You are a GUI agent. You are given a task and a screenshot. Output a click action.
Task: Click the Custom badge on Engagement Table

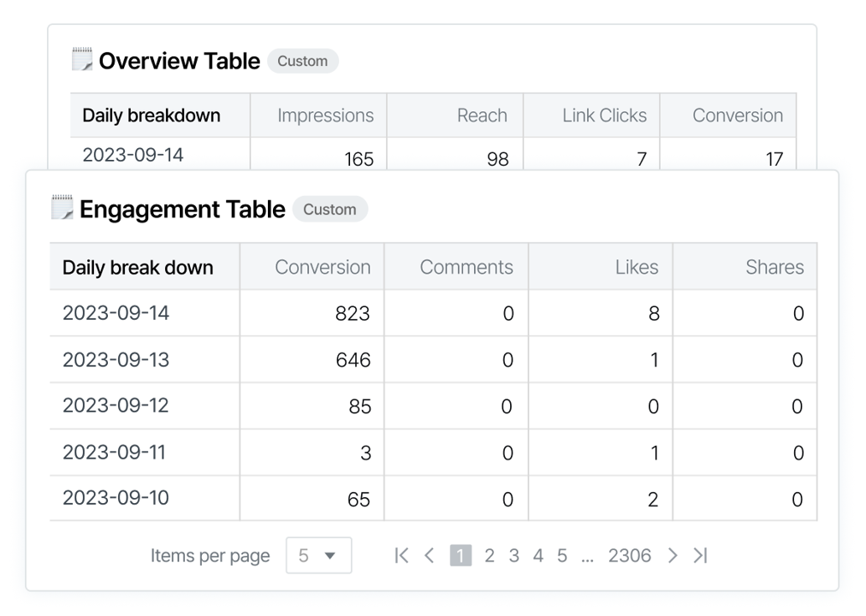pyautogui.click(x=330, y=209)
